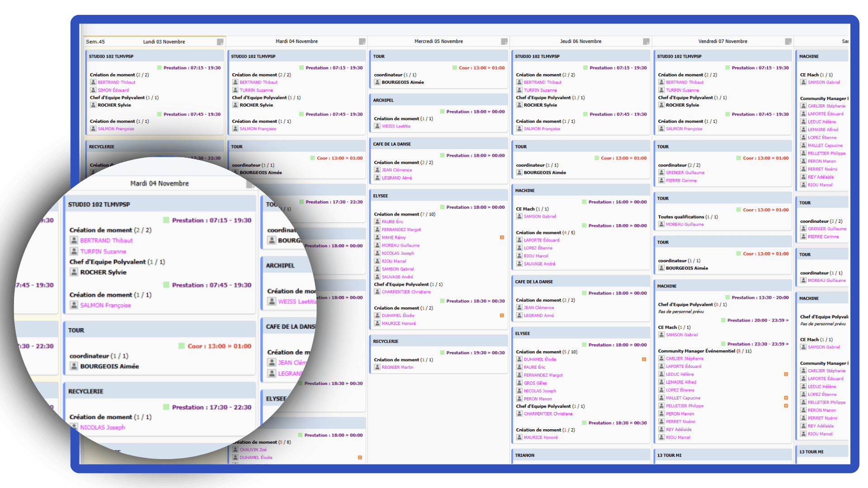
Task: Click note icon in Vendredi 07 Novembre header
Action: tap(788, 42)
